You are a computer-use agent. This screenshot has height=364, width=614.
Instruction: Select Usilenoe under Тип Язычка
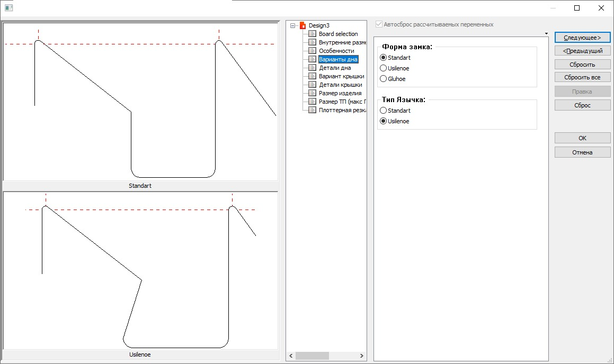384,121
